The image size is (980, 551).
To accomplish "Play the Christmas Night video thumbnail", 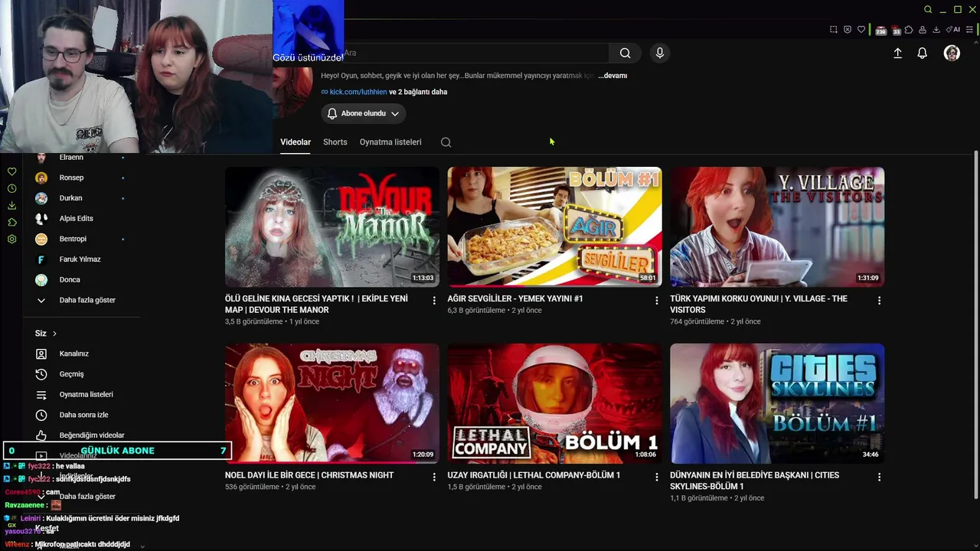I will (x=332, y=403).
